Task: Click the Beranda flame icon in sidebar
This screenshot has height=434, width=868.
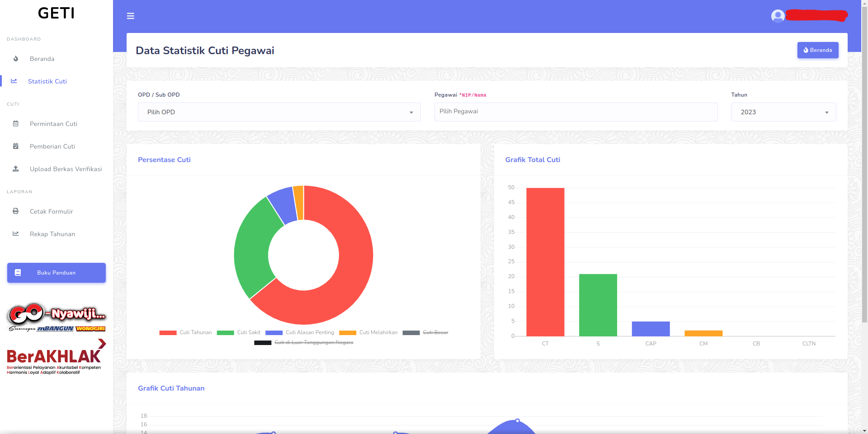Action: click(16, 59)
